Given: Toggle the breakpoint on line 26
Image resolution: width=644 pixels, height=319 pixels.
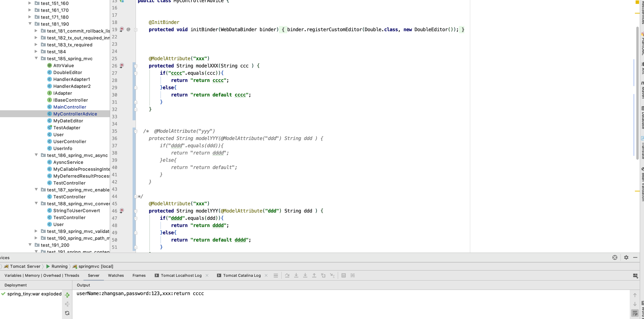Looking at the screenshot, I should [x=121, y=65].
